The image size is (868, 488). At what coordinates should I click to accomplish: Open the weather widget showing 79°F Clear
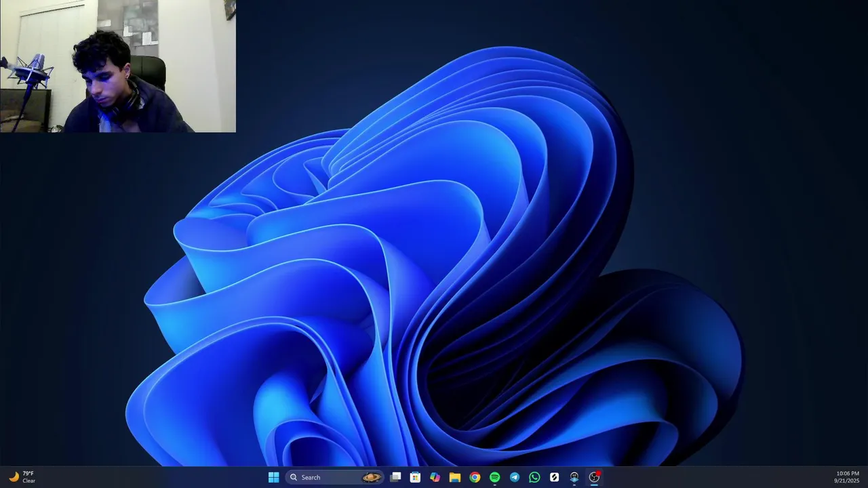(22, 477)
